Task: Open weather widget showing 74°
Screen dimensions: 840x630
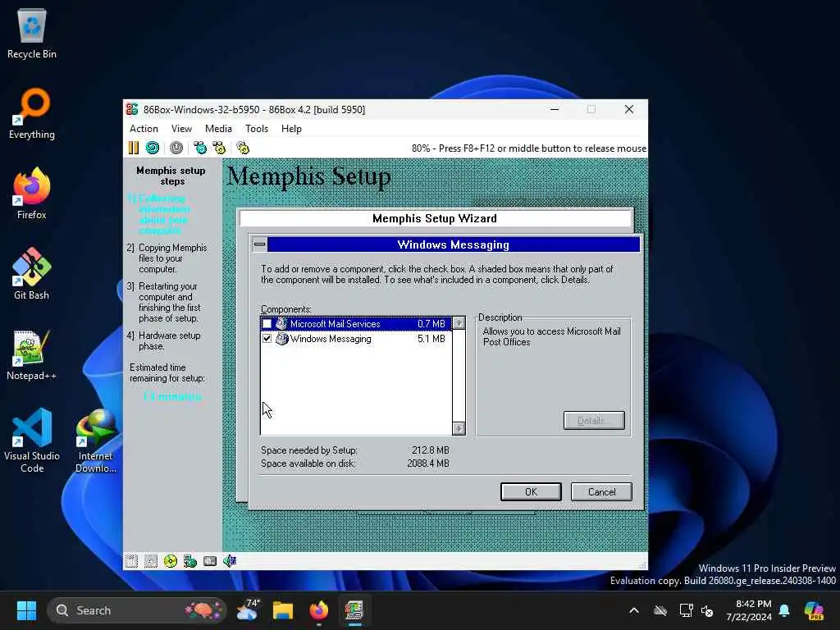Action: coord(248,610)
